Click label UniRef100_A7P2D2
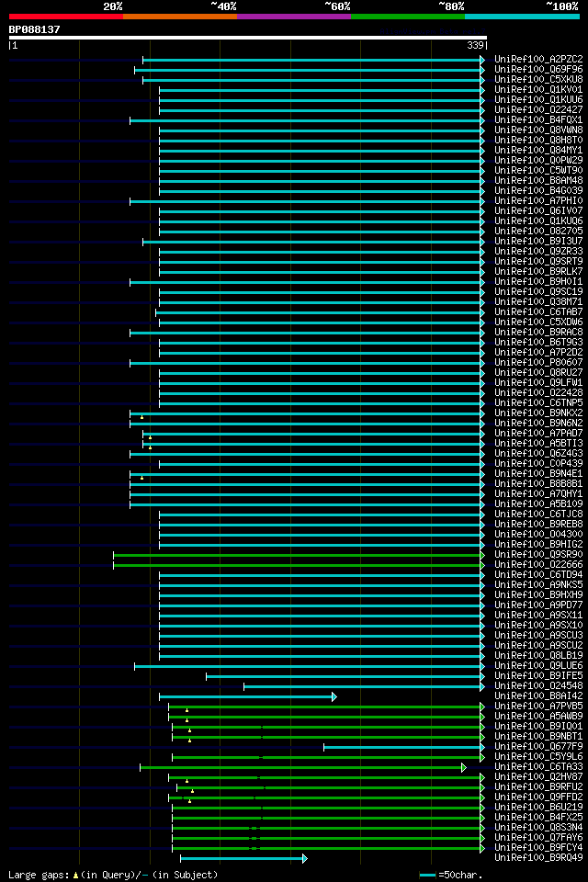 click(538, 353)
